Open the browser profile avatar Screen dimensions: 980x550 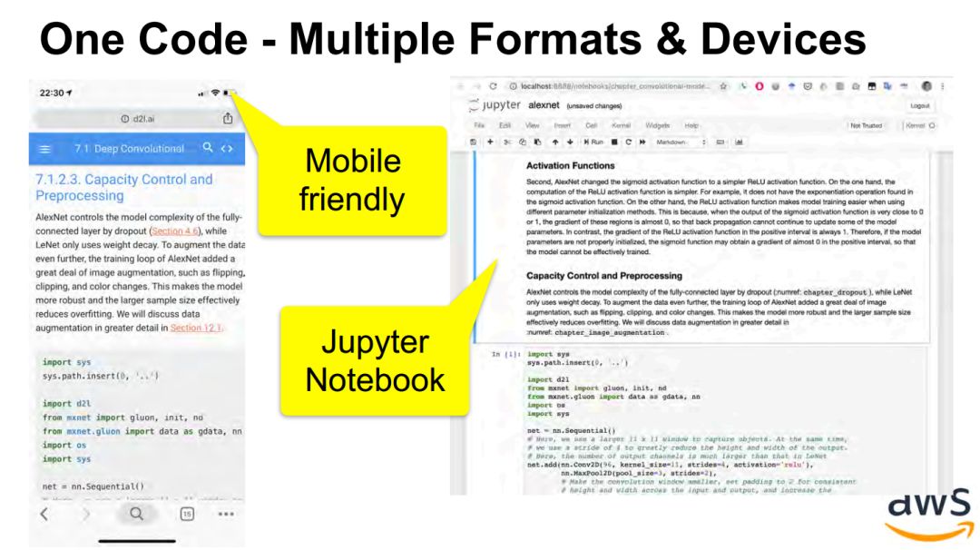tap(926, 86)
